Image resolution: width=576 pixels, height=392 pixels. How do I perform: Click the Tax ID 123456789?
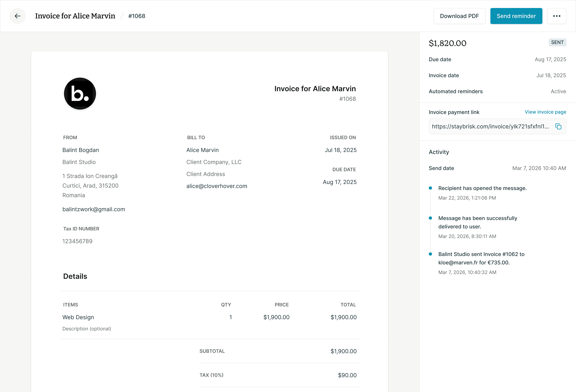coord(77,241)
